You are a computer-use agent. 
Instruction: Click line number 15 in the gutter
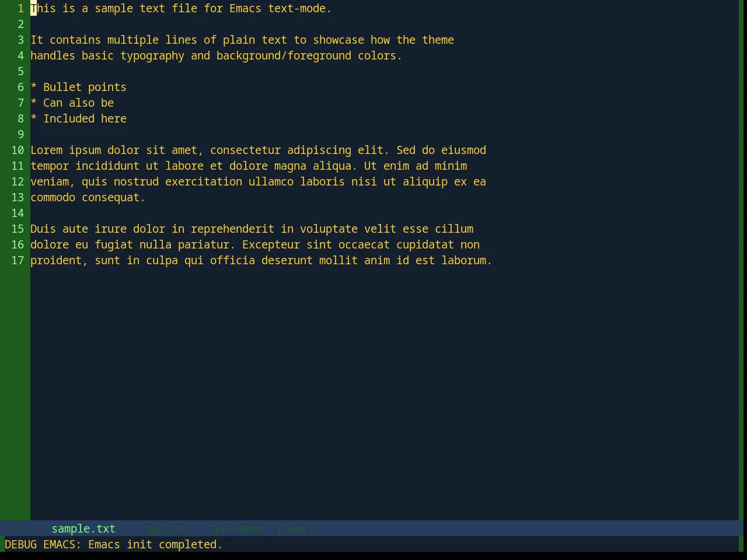click(18, 229)
